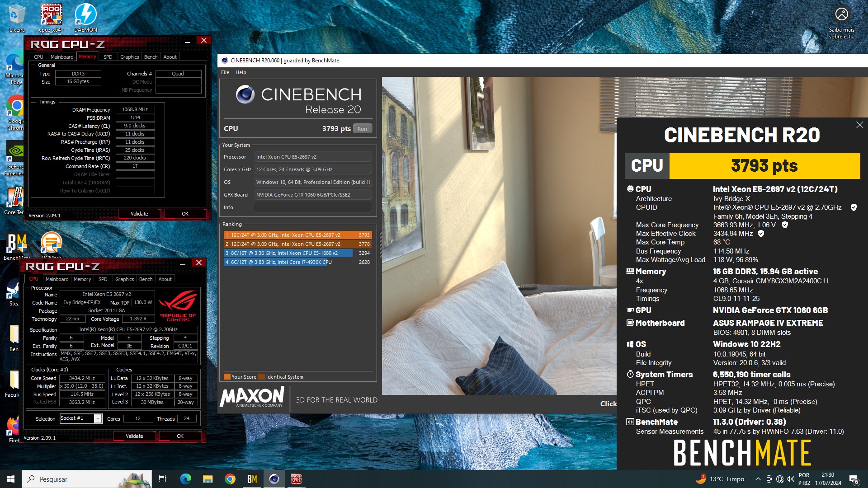Select the E5-1680 v2 ranking row
This screenshot has width=868, height=488.
[297, 253]
